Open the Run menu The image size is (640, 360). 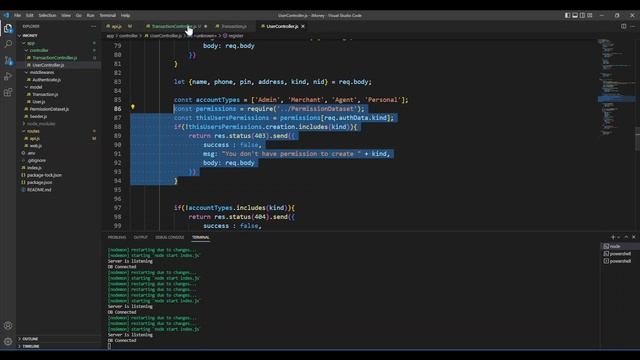(90, 15)
